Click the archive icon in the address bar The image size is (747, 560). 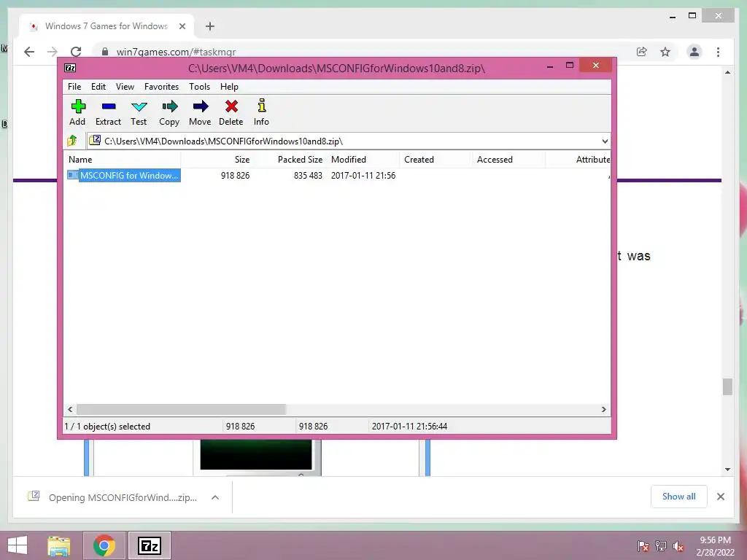(95, 140)
